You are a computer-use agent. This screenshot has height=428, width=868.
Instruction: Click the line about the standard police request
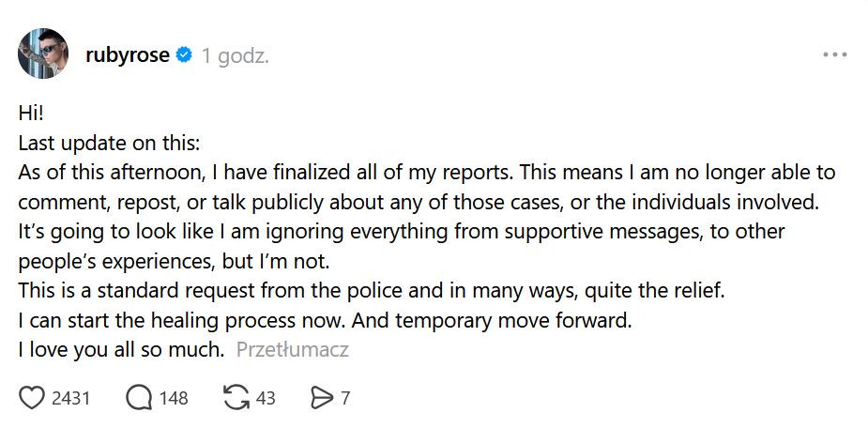coord(372,291)
